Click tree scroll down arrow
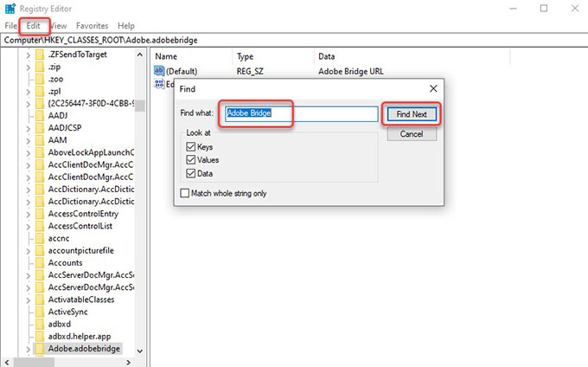This screenshot has width=588, height=367. (140, 351)
